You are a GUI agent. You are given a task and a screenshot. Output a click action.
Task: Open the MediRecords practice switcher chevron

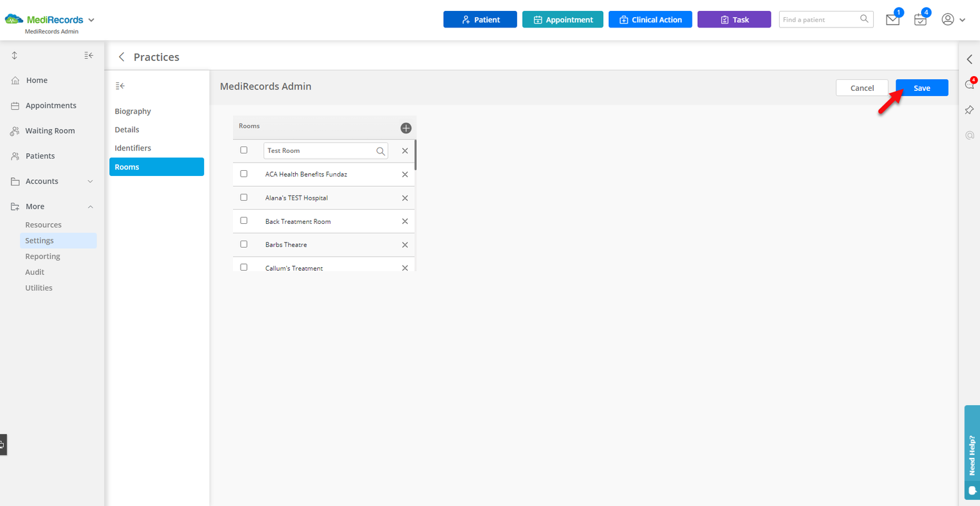pyautogui.click(x=92, y=20)
